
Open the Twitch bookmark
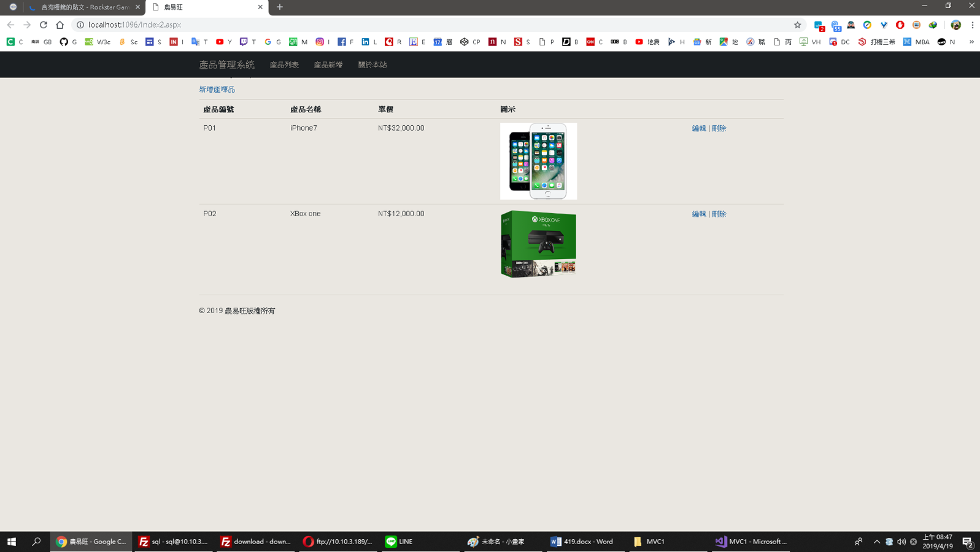pos(248,42)
